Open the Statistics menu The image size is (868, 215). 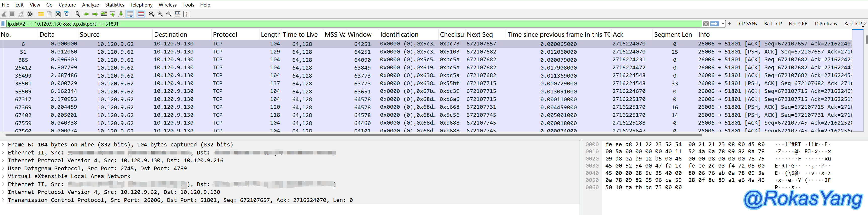(114, 5)
